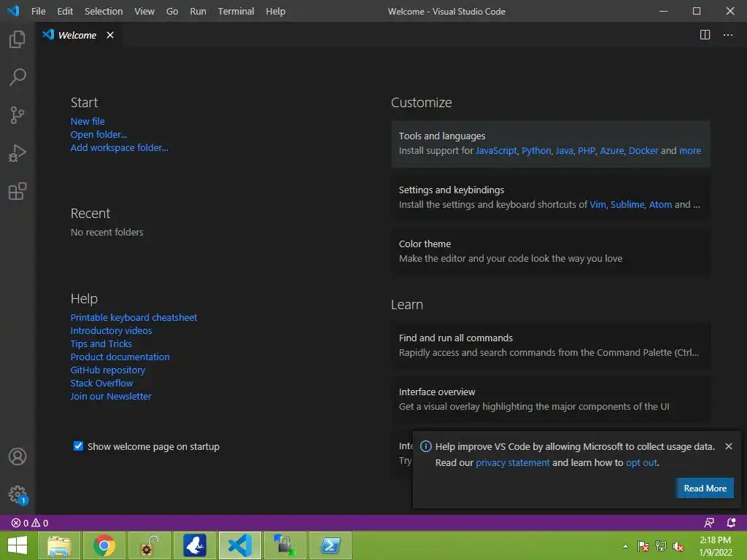Open the Help menu

tap(275, 11)
